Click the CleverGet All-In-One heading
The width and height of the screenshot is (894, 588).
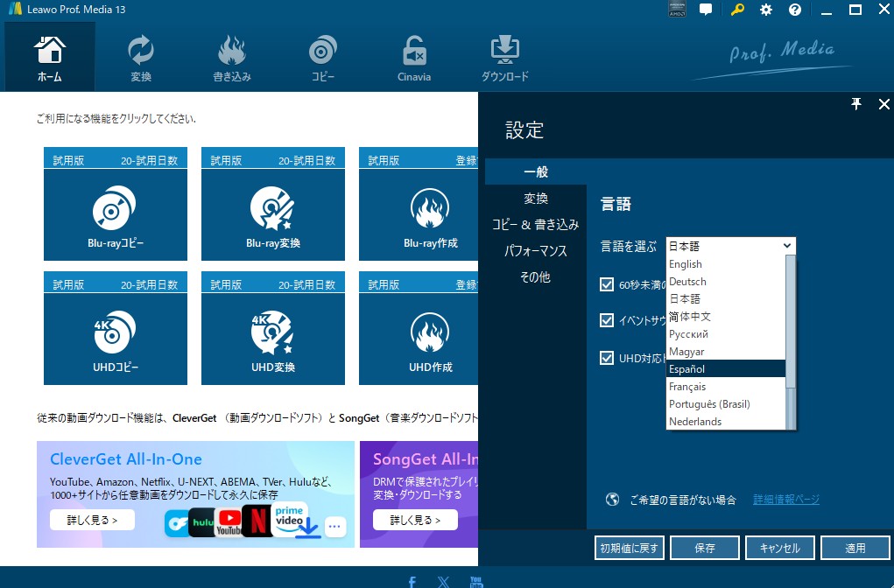point(126,459)
